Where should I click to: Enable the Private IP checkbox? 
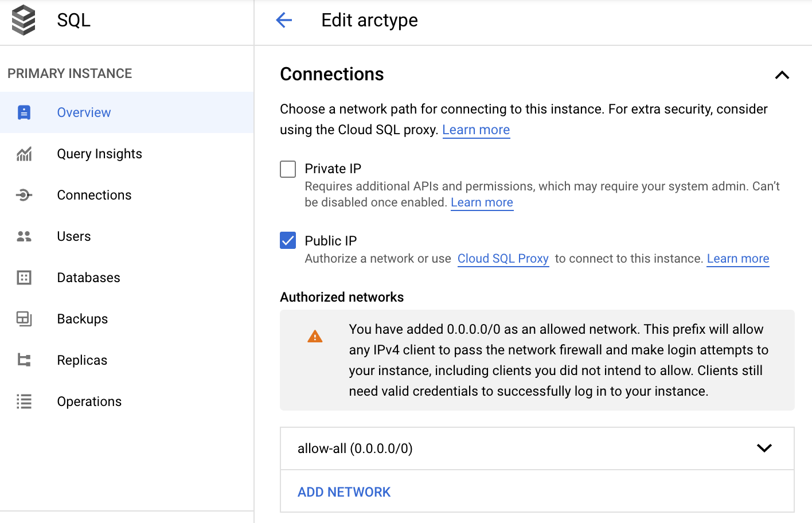click(288, 169)
